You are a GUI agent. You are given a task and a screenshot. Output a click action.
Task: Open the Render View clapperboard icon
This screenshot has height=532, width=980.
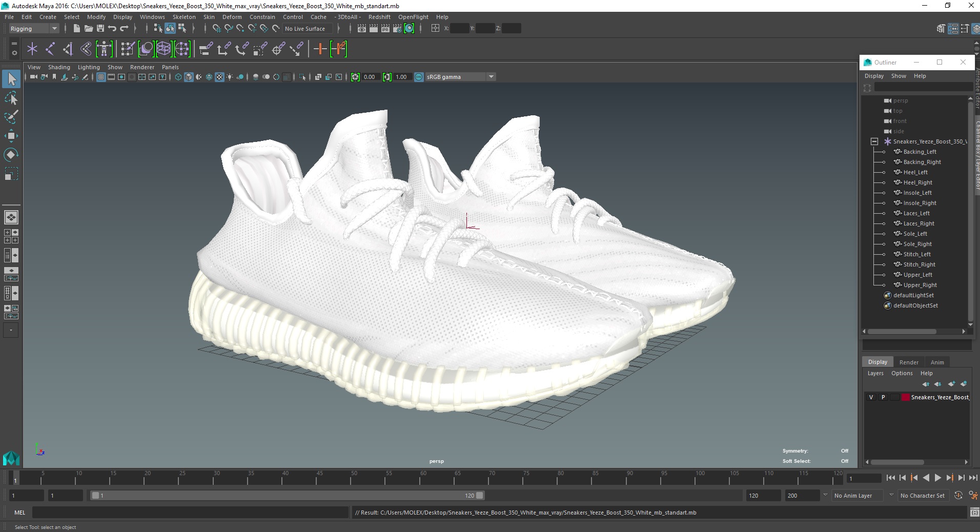[x=362, y=29]
